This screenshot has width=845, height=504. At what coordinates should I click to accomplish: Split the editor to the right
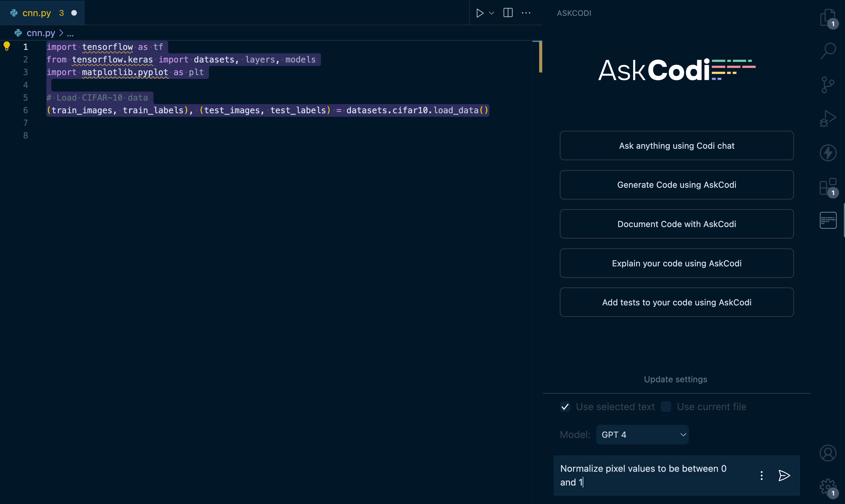(x=508, y=13)
